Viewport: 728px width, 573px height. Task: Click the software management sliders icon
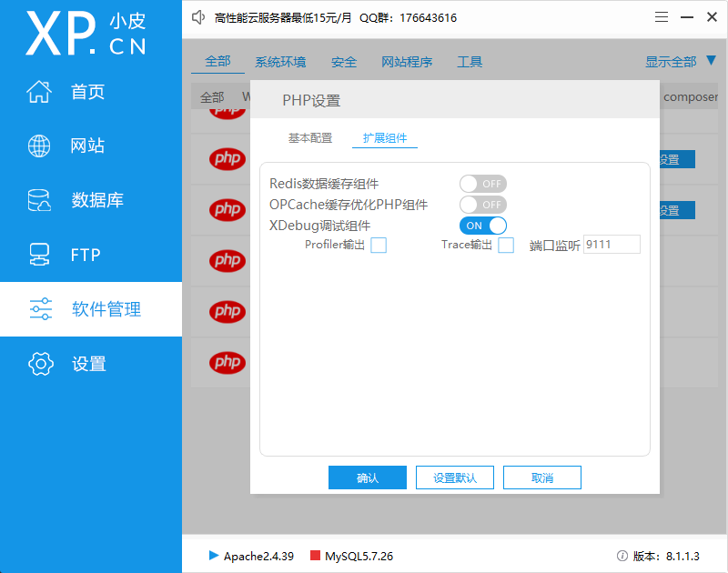tap(40, 309)
